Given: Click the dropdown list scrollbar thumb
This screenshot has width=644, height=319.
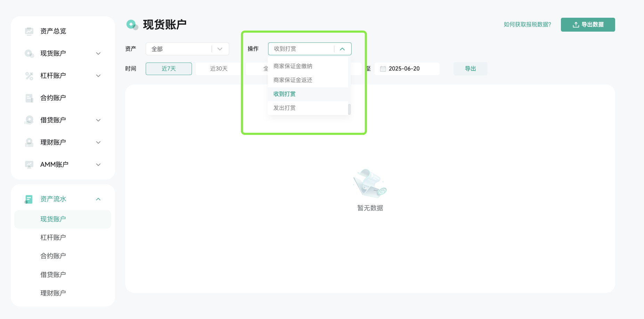Looking at the screenshot, I should pyautogui.click(x=349, y=109).
